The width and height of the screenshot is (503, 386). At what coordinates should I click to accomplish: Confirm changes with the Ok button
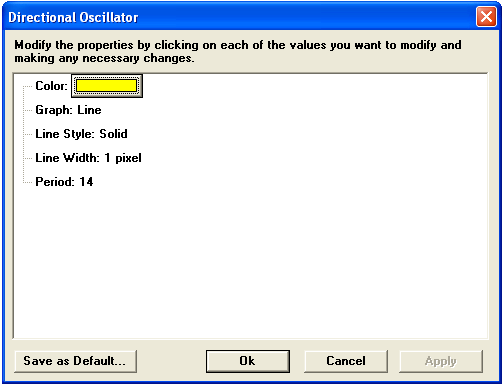click(248, 361)
